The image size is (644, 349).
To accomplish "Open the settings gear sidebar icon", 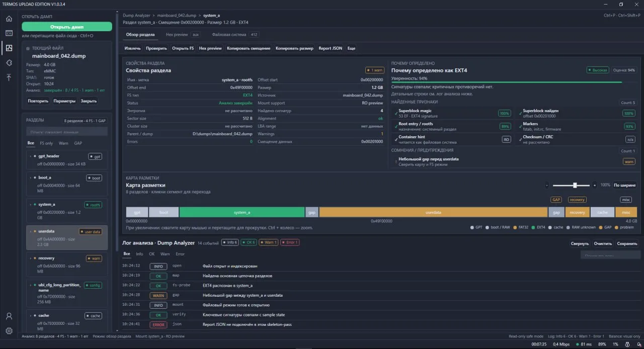I will point(9,331).
